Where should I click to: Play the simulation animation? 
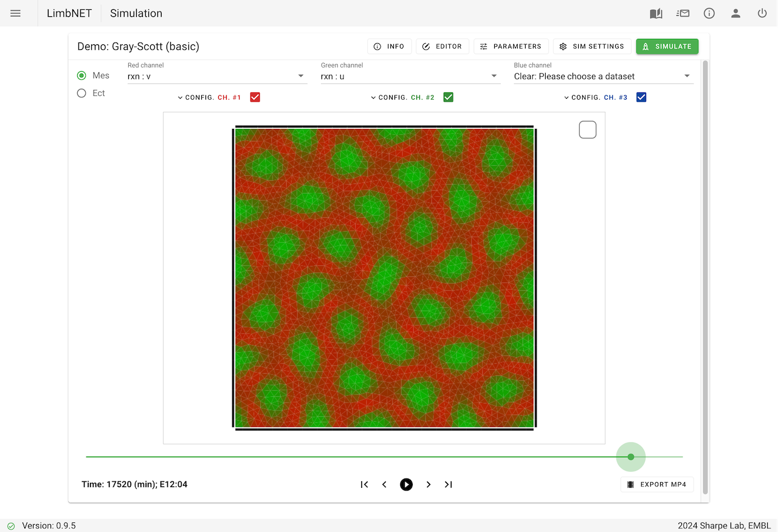pos(407,485)
